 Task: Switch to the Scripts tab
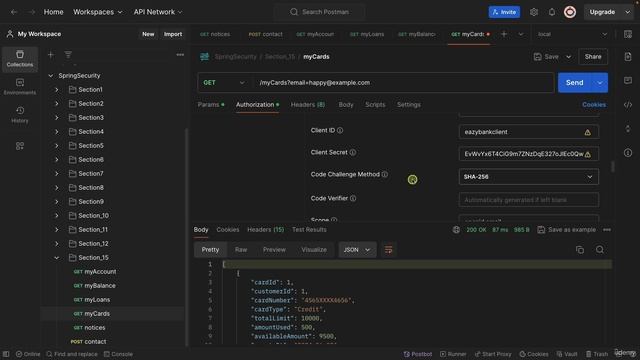(375, 104)
